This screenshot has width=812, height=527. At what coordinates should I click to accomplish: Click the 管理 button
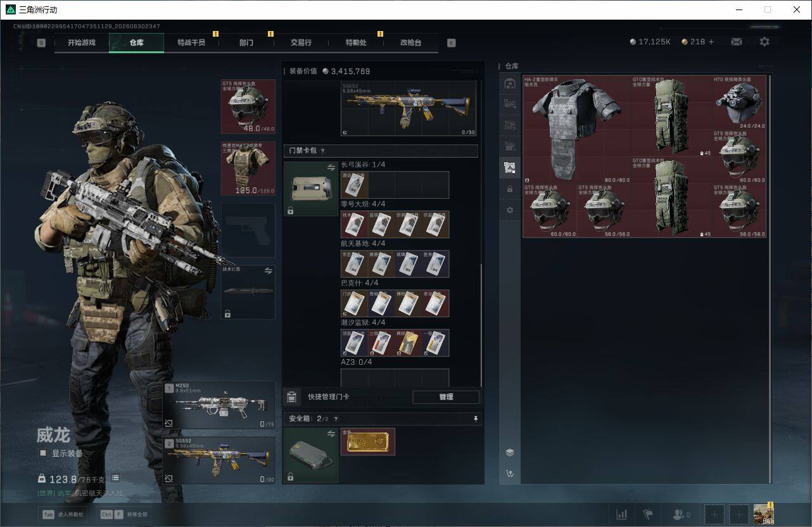446,397
